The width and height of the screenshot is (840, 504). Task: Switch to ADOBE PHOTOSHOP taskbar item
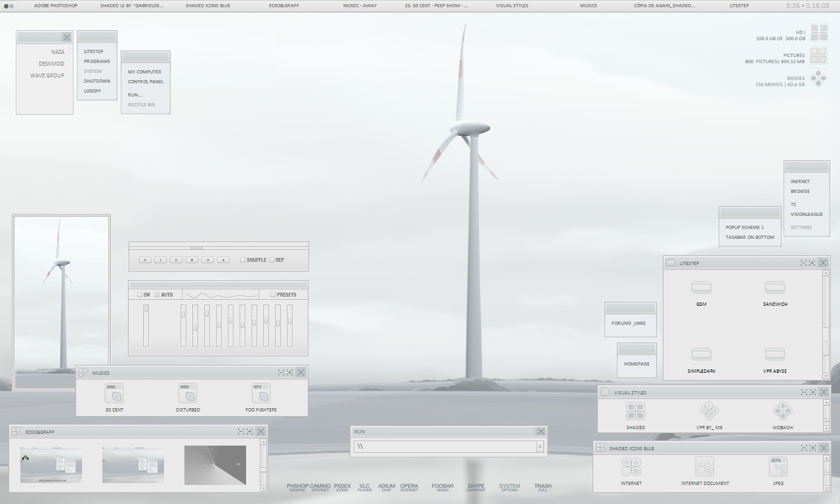(56, 5)
